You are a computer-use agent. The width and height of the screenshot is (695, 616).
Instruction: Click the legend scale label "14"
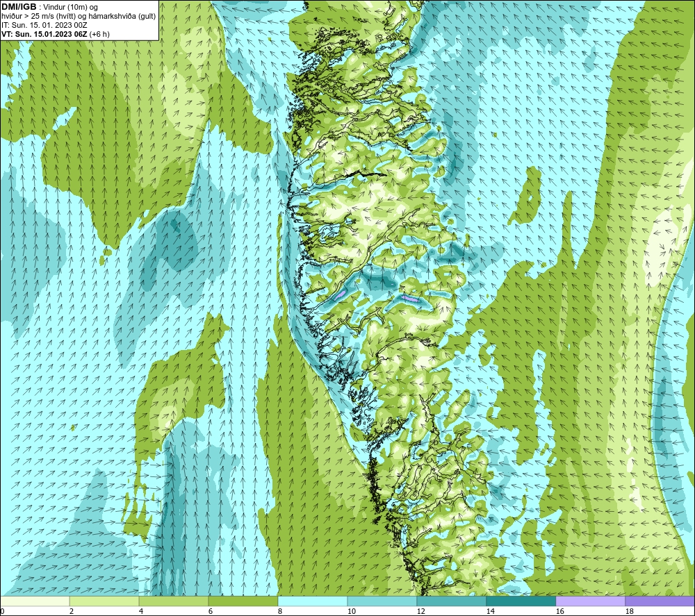point(490,612)
